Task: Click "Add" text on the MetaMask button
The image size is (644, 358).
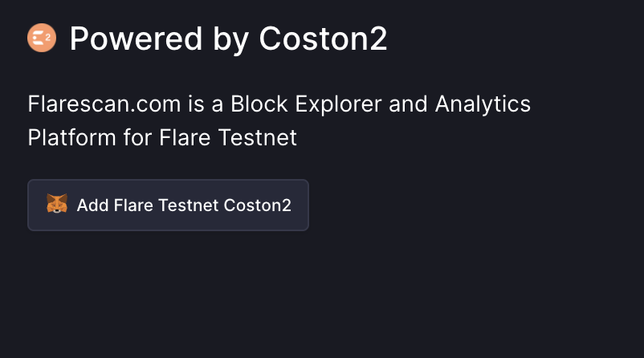Action: pyautogui.click(x=91, y=205)
